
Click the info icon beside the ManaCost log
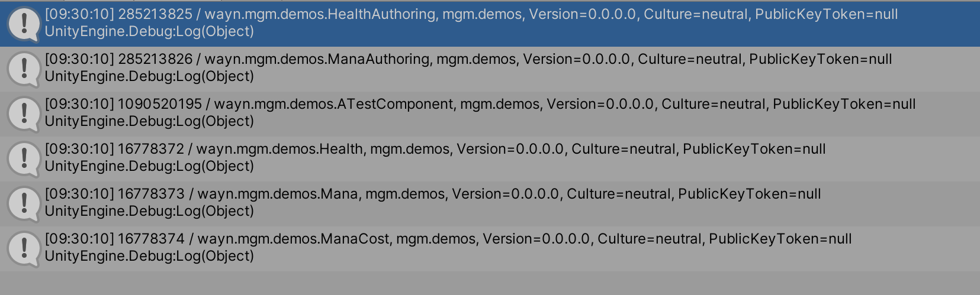(24, 248)
